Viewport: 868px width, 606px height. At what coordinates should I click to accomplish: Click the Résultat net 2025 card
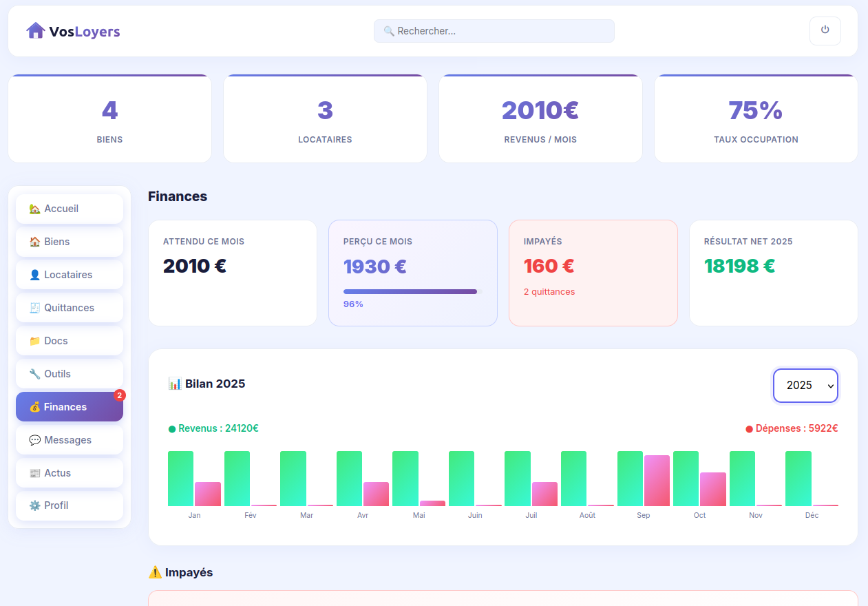click(x=774, y=273)
